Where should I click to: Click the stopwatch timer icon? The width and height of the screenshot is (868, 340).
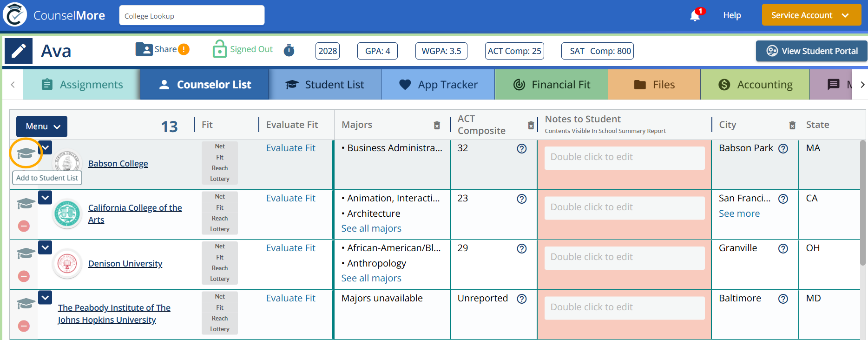click(289, 50)
